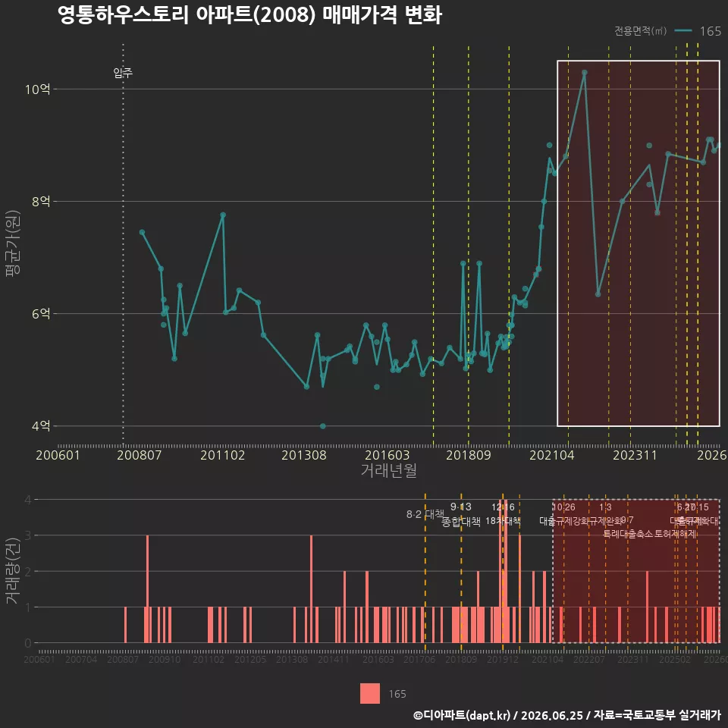Click the 입주 marker label
This screenshot has width=728, height=728.
pos(123,73)
